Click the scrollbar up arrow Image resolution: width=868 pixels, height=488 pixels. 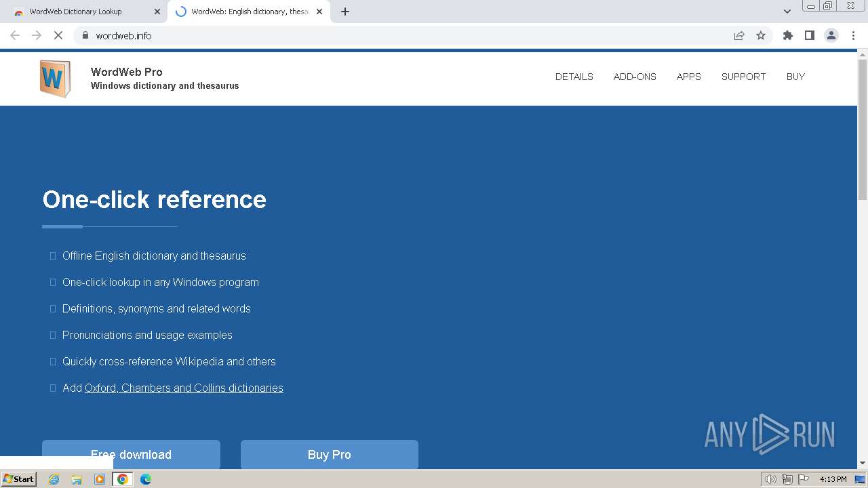click(x=863, y=54)
